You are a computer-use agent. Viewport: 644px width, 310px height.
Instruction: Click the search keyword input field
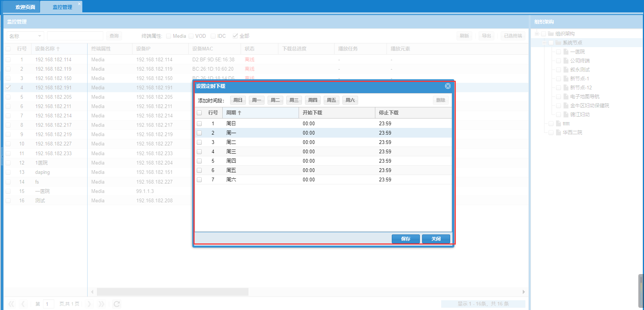click(75, 36)
